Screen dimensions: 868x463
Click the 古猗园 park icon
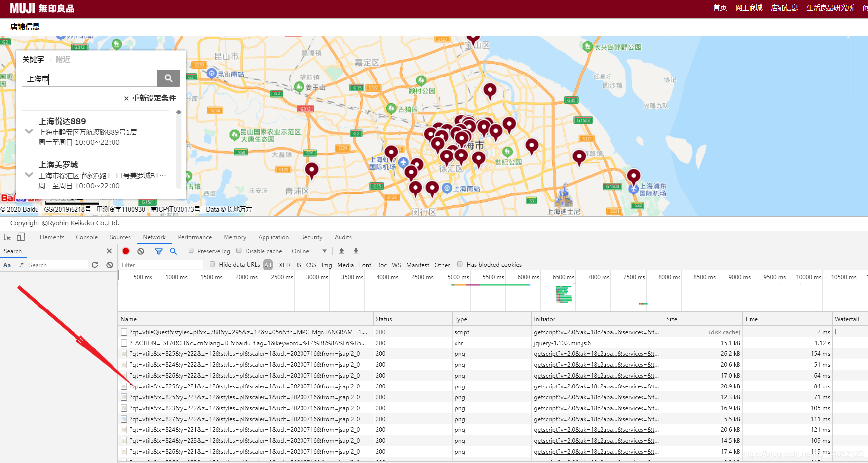point(391,108)
